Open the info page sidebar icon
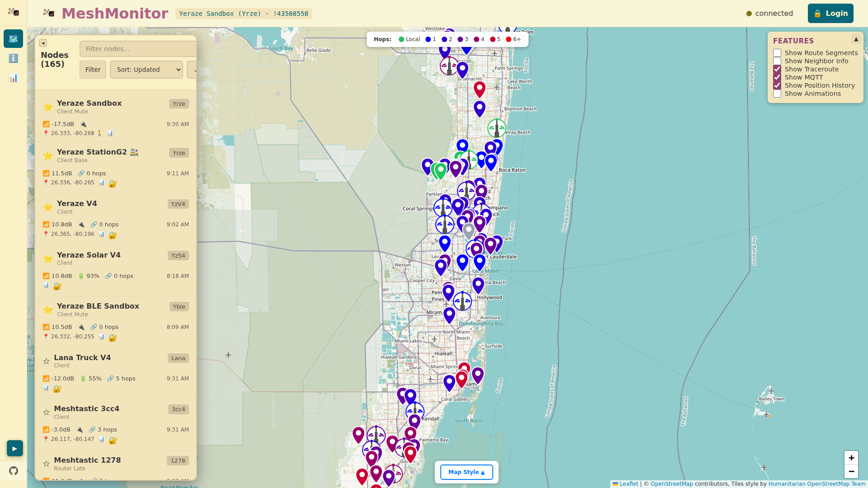 [x=13, y=58]
